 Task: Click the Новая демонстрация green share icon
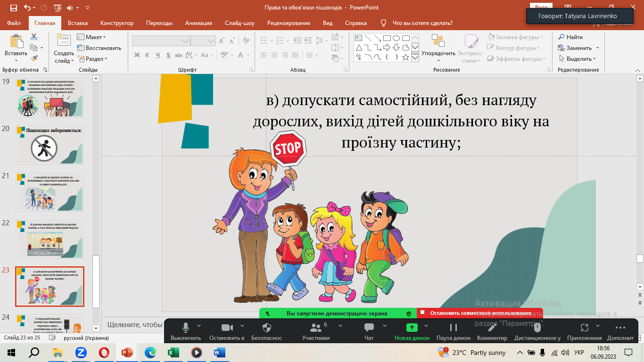[412, 328]
